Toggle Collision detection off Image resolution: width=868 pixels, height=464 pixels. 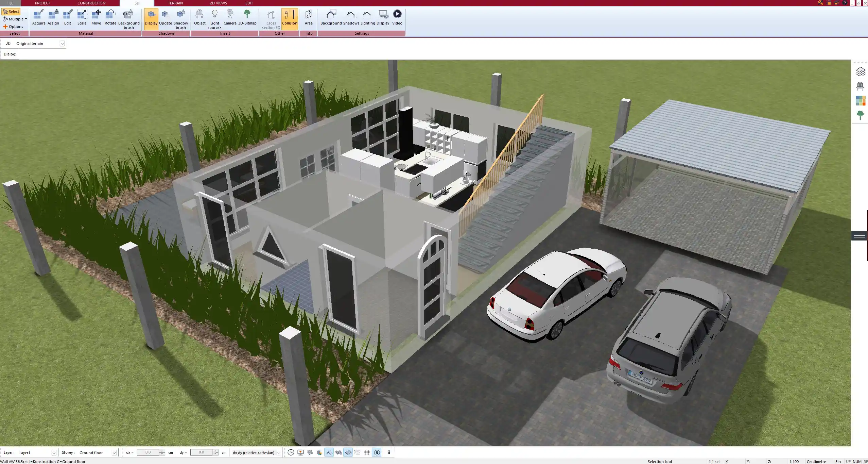pos(290,18)
